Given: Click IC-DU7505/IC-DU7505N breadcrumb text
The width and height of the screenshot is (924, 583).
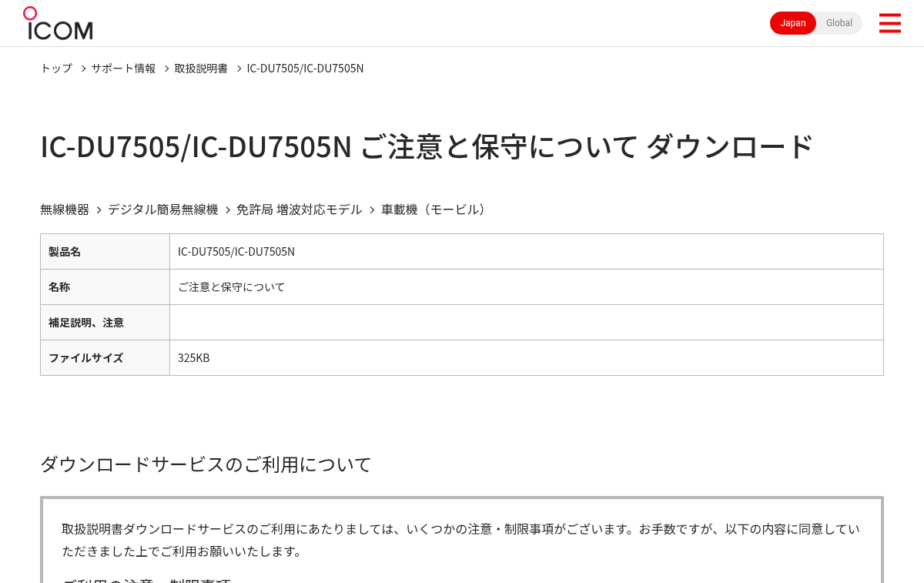Looking at the screenshot, I should coord(305,68).
